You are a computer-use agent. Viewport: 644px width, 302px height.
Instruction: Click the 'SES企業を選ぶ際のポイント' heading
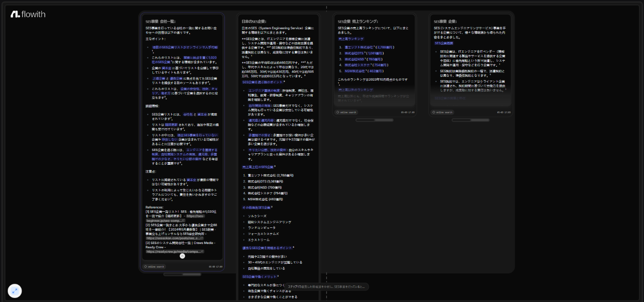pos(264,82)
